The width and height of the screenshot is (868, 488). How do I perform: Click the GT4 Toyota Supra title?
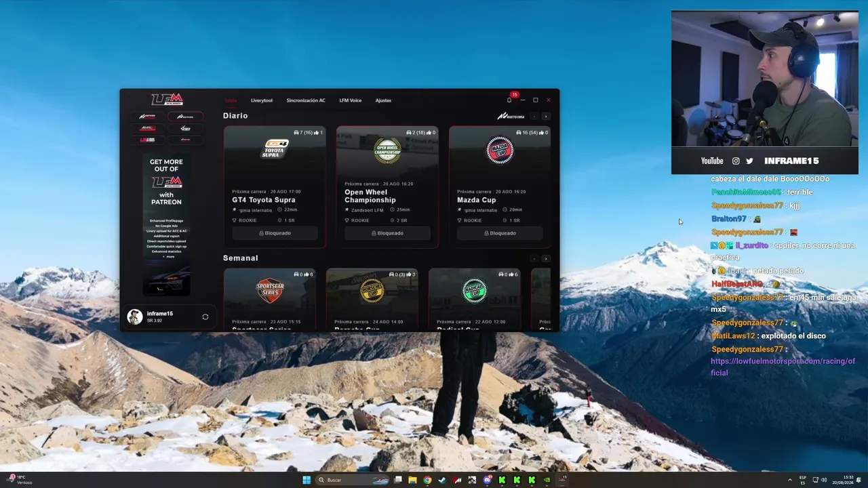pyautogui.click(x=264, y=200)
